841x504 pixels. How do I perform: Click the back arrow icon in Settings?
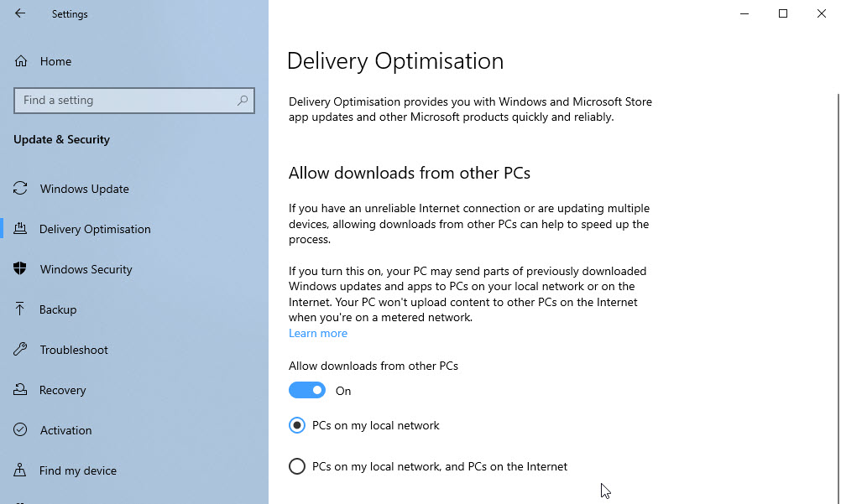click(x=20, y=13)
